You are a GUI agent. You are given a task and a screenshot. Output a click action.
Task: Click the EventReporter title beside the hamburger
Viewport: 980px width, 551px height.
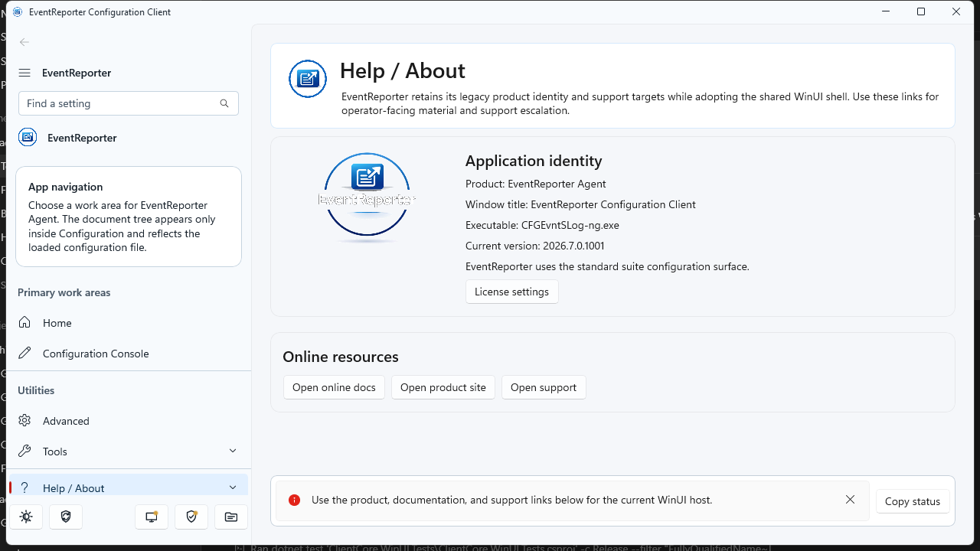[77, 73]
